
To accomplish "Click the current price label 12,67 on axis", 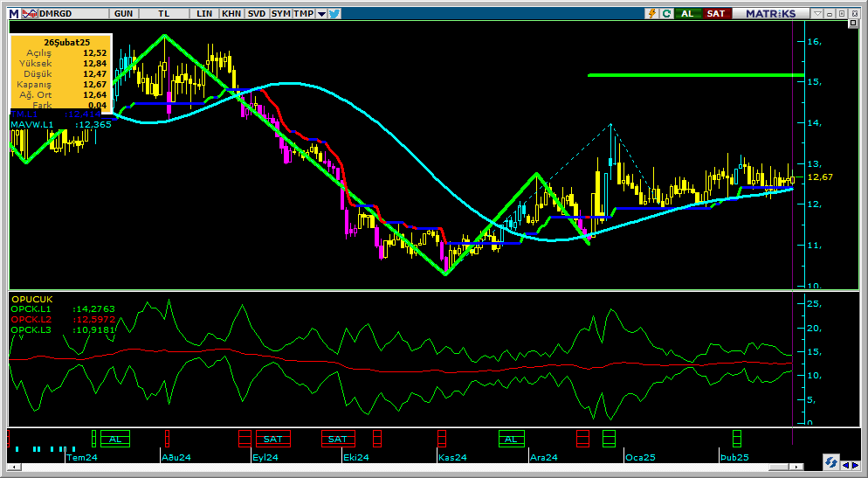I will tap(820, 177).
